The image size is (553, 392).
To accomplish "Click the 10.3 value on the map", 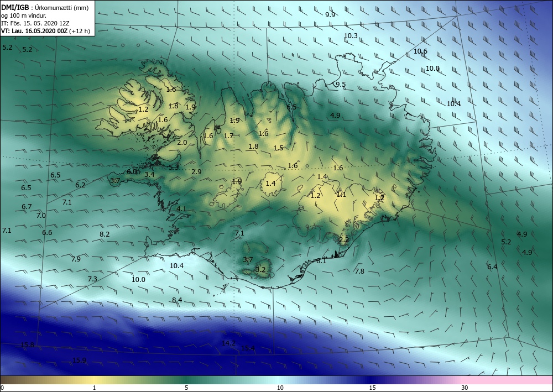I will tap(351, 35).
